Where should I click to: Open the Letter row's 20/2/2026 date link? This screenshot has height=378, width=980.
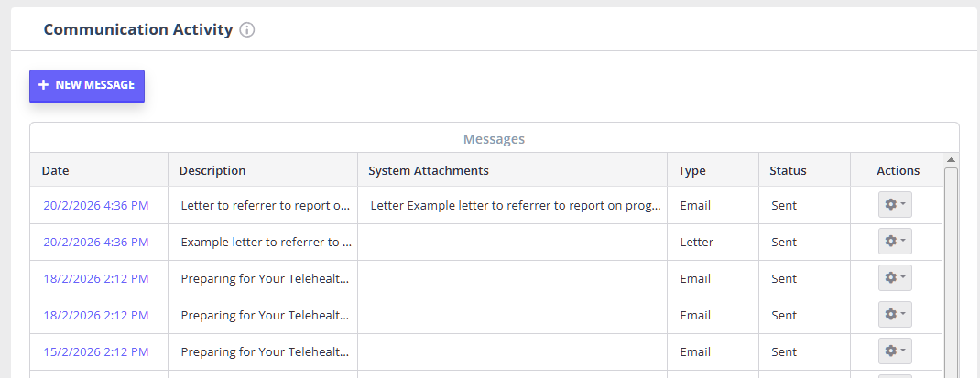(x=95, y=243)
